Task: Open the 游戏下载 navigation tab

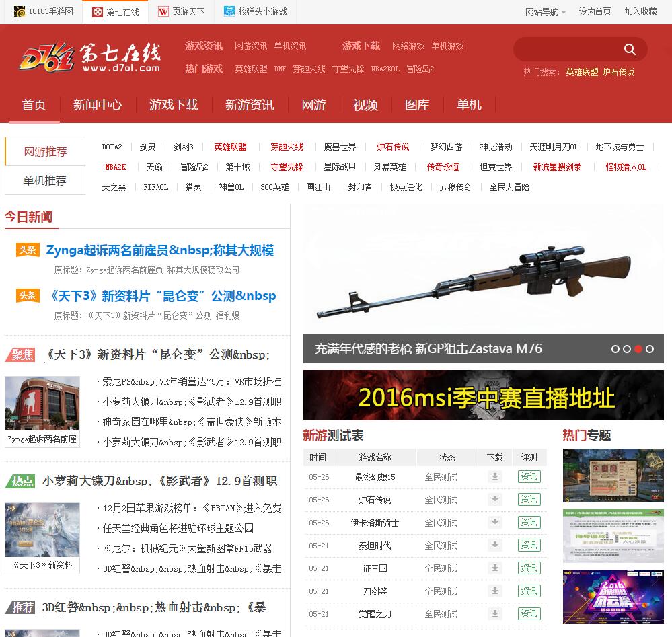Action: click(174, 104)
